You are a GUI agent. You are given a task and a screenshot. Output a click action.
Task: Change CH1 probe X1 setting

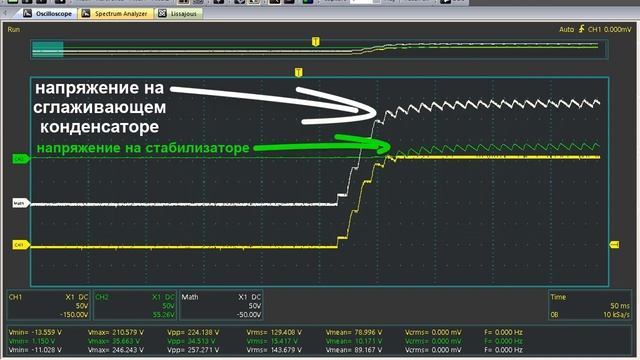coord(70,297)
